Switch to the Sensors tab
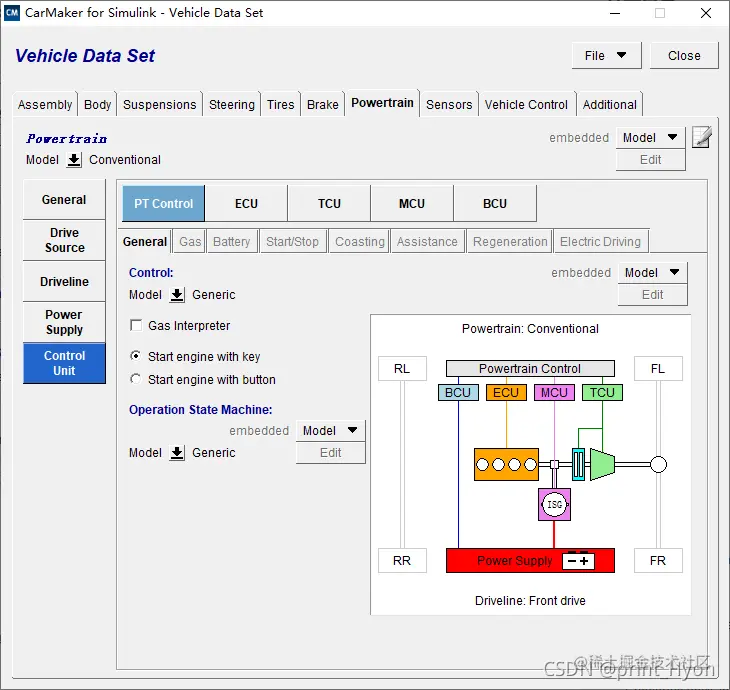The height and width of the screenshot is (690, 730). 449,104
